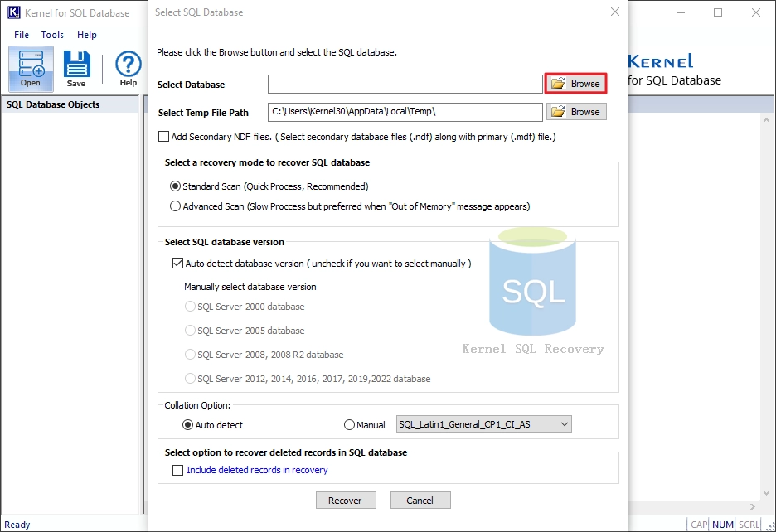The height and width of the screenshot is (532, 776).
Task: Open the Tools menu
Action: pos(52,35)
